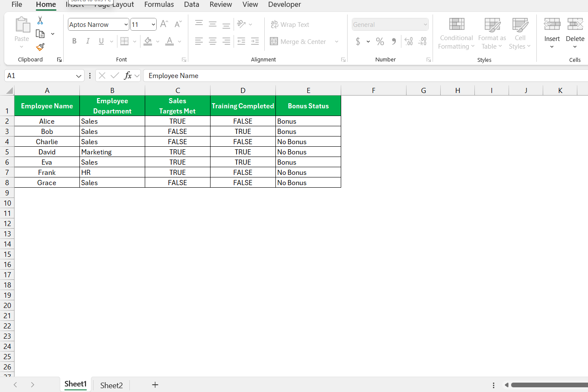588x392 pixels.
Task: Click Increase Decimal icon
Action: click(x=409, y=41)
